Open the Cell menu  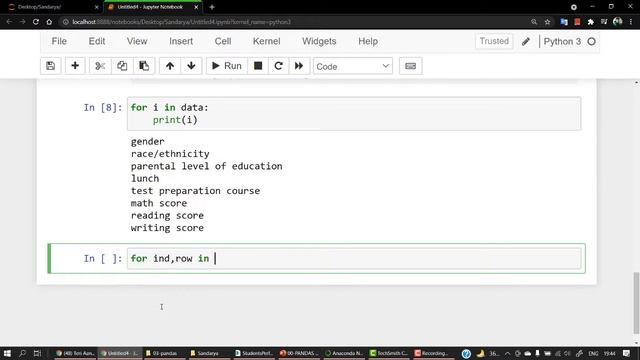(x=223, y=41)
